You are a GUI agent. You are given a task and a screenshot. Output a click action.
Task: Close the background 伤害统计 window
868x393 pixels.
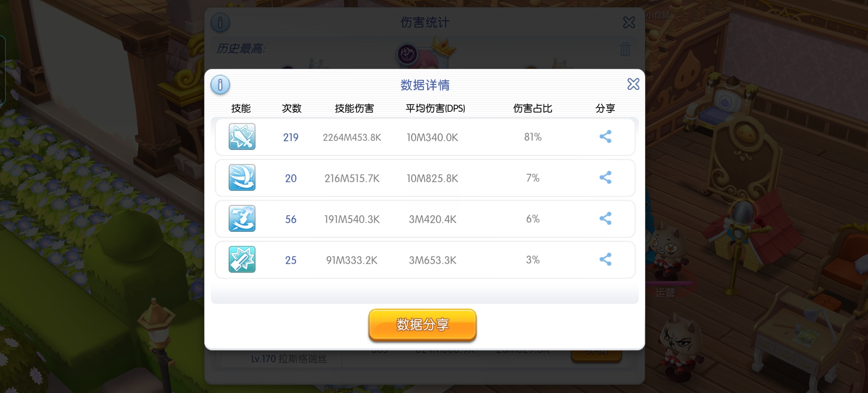click(629, 23)
